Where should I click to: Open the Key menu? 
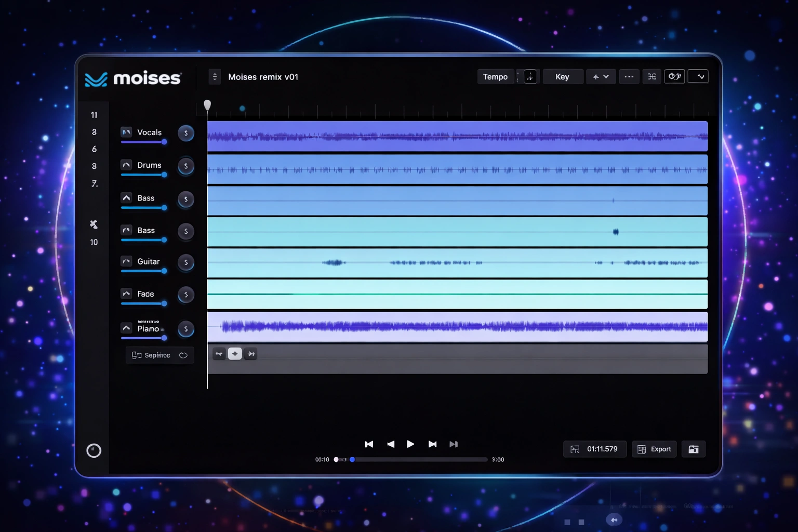(x=562, y=77)
